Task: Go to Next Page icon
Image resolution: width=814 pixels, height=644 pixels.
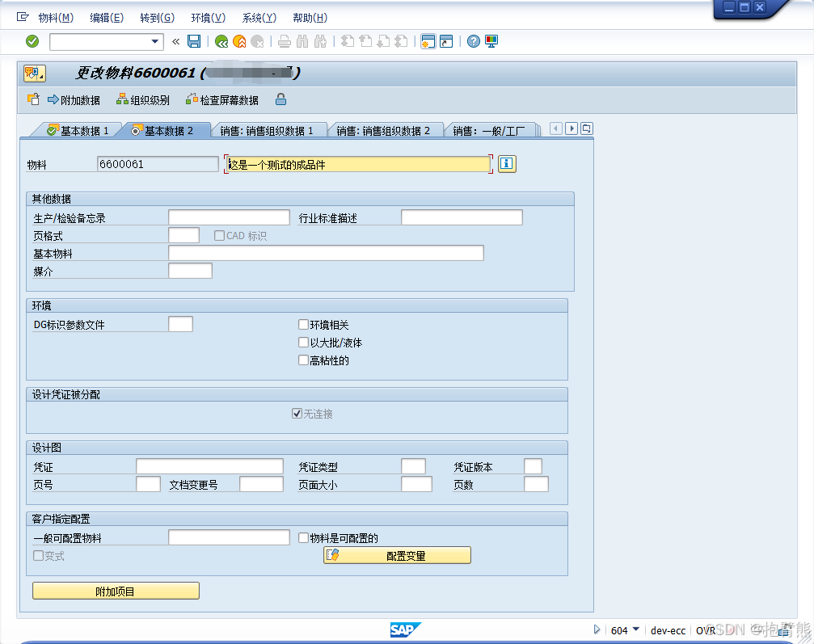Action: pos(383,41)
